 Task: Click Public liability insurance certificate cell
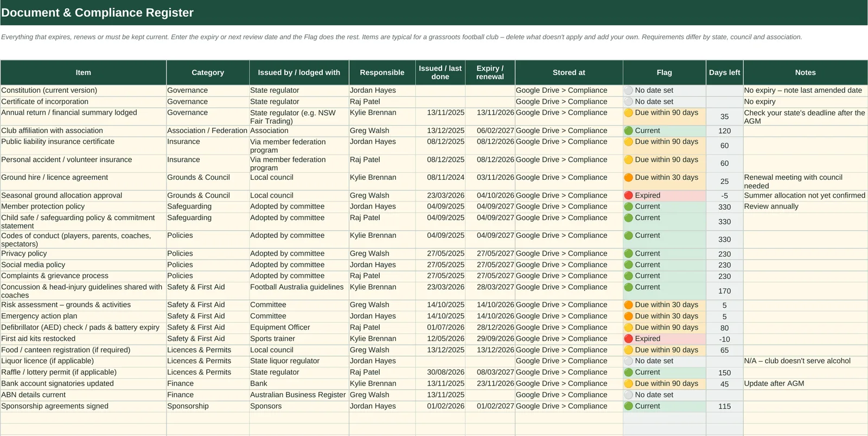[83, 146]
